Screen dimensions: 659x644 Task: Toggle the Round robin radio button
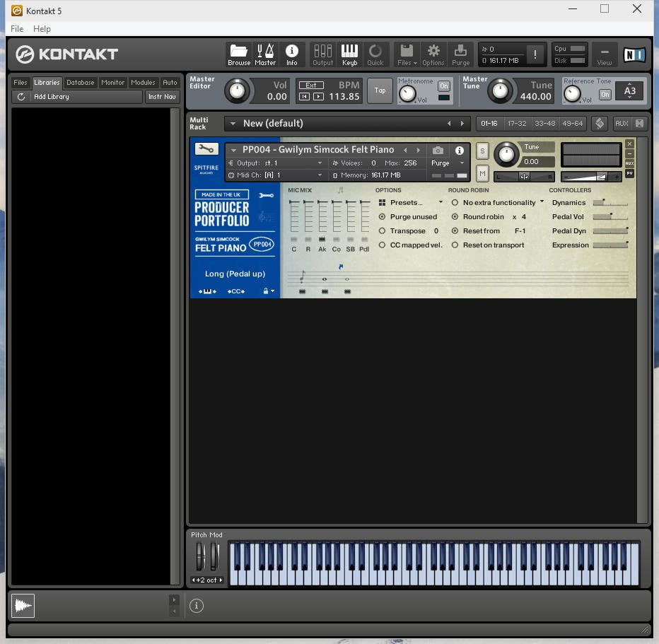click(x=455, y=217)
